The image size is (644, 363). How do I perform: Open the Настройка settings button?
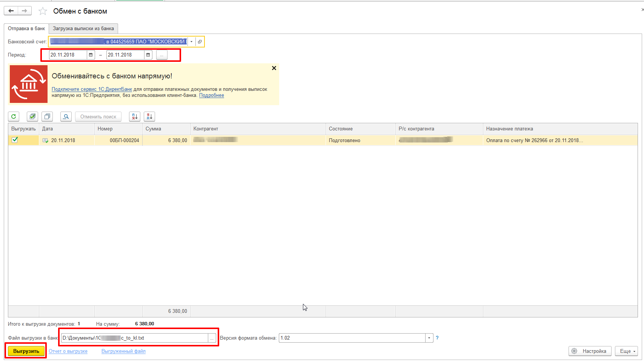point(590,351)
